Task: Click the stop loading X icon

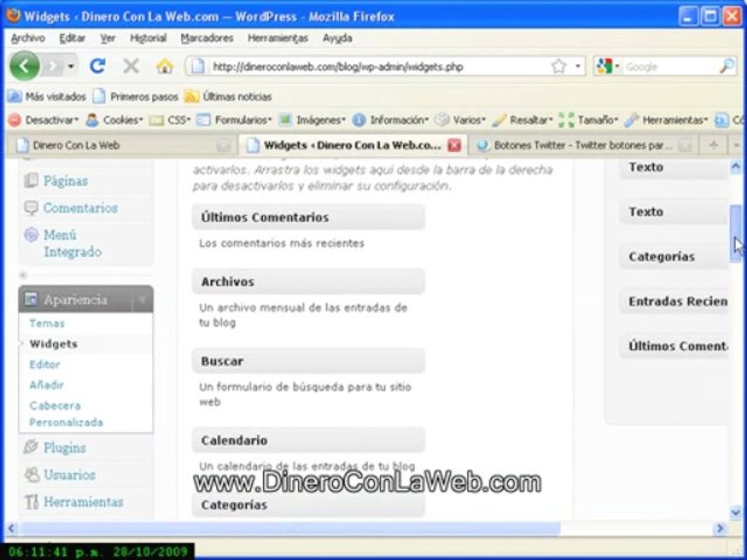Action: pyautogui.click(x=131, y=65)
